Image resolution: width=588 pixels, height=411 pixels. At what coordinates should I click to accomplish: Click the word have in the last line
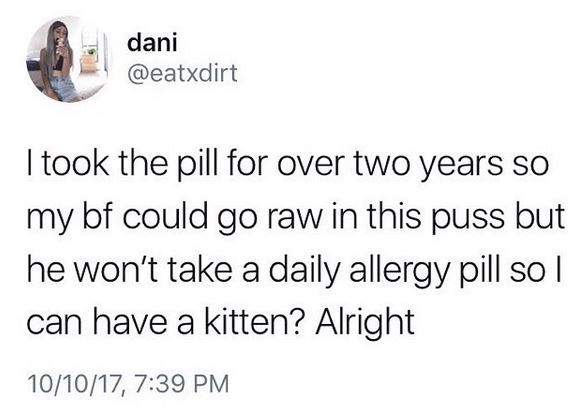[x=131, y=321]
